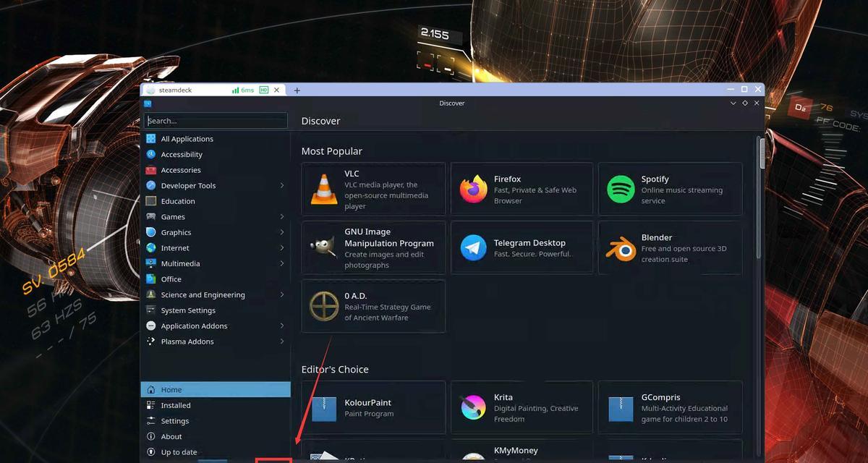
Task: Open the Firefox app card
Action: (x=522, y=189)
